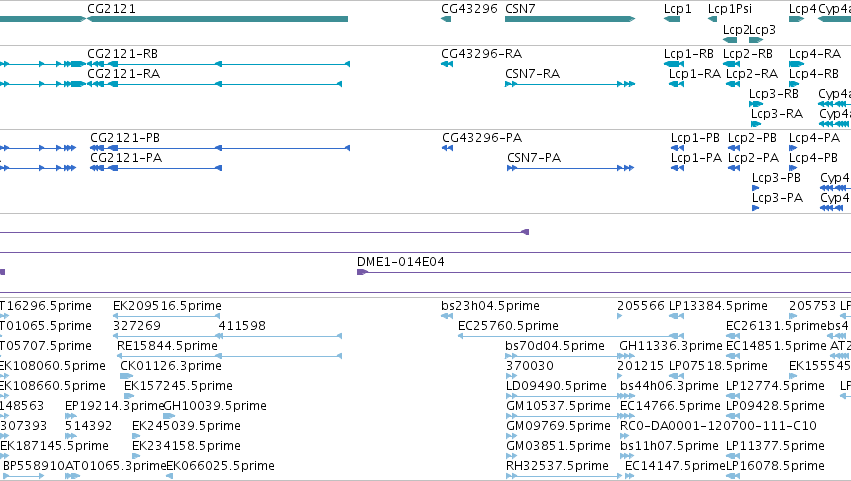Screen dimensions: 851x481
Task: Click the CSN7-PA protein label
Action: point(534,158)
